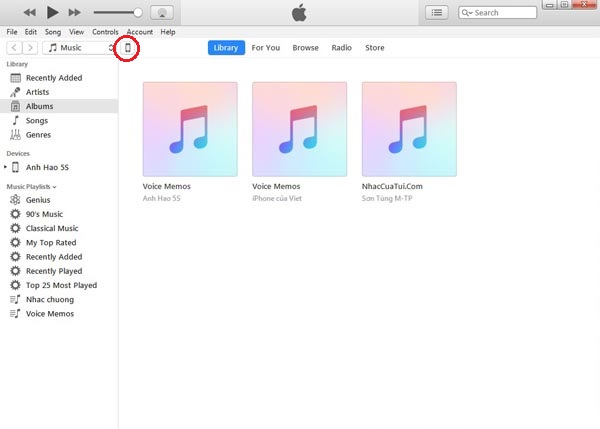Open the Song menu

[53, 32]
